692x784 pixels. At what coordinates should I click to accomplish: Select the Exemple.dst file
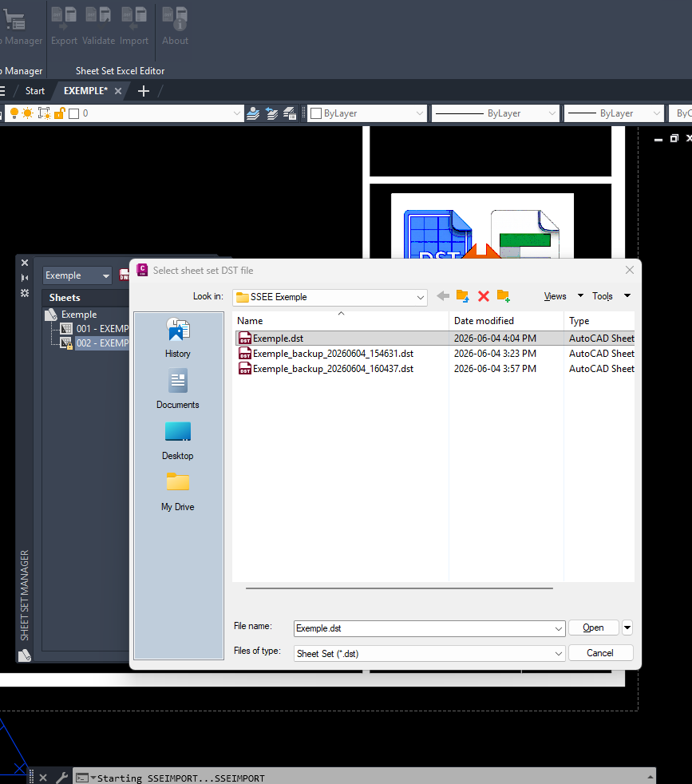(434, 339)
